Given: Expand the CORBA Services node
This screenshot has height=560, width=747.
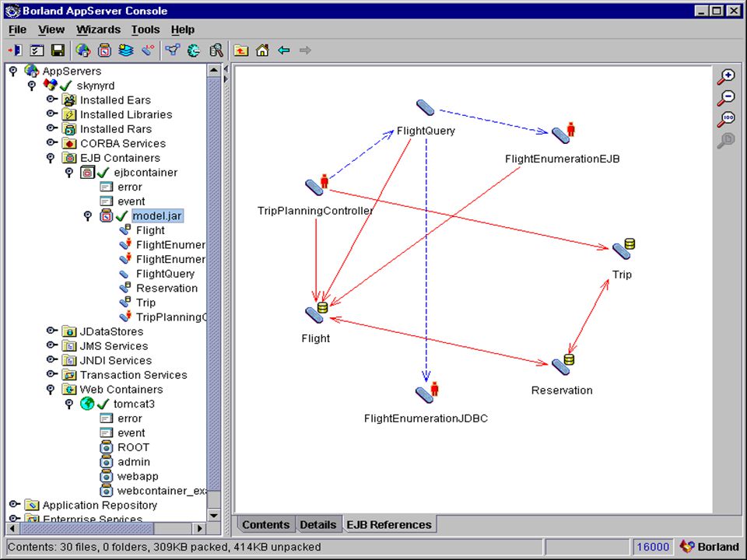Looking at the screenshot, I should click(51, 143).
